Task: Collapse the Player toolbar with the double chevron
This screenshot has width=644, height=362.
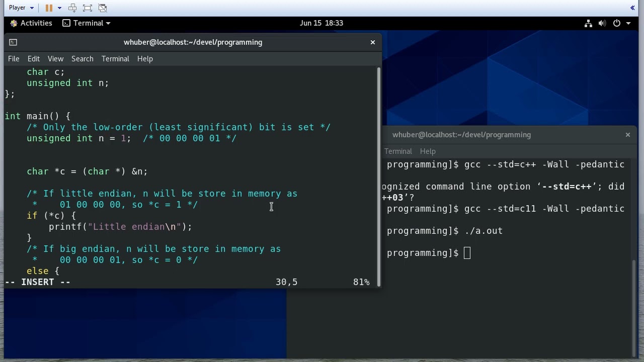Action: tap(632, 8)
